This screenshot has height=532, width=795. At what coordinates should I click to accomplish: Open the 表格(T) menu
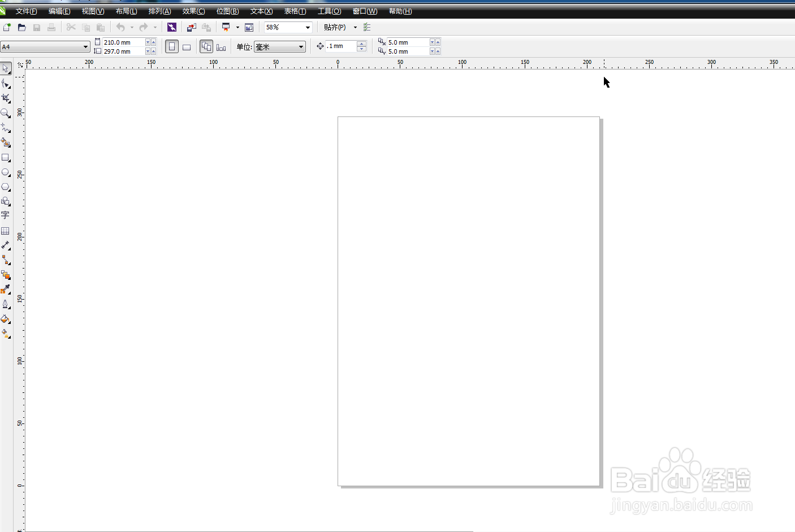[295, 11]
